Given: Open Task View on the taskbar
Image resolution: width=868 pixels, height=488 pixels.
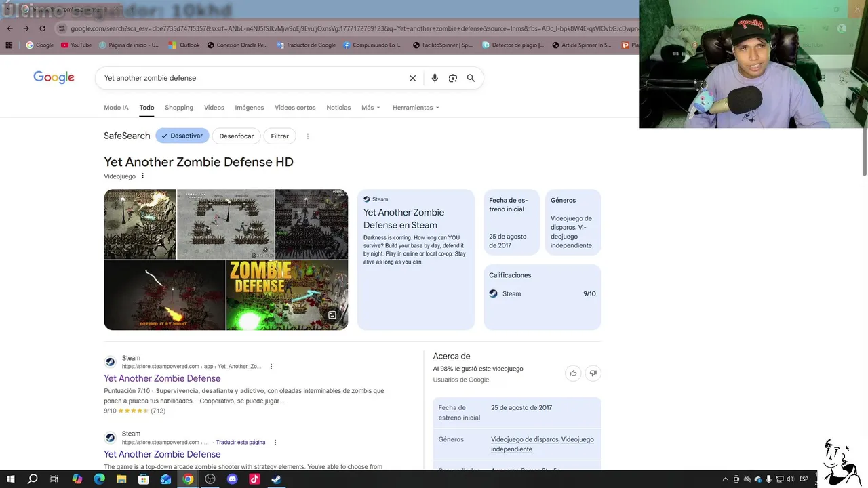Looking at the screenshot, I should [x=54, y=479].
